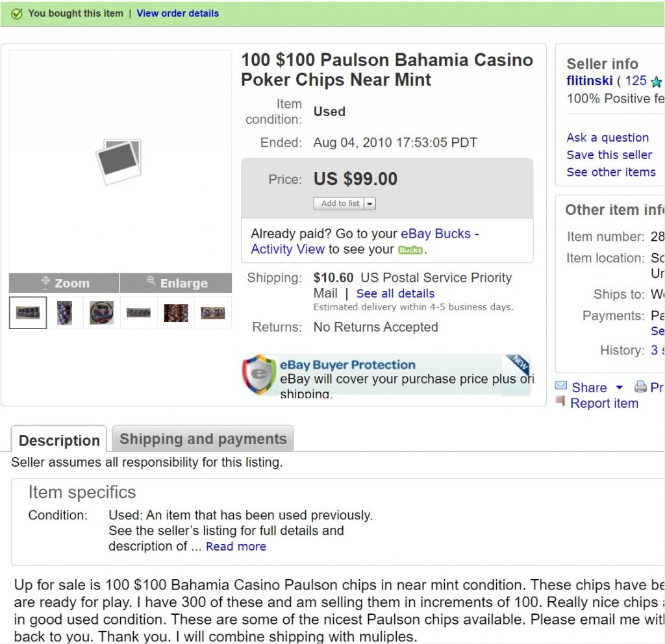
Task: Expand the Share dropdown arrow
Action: click(x=619, y=387)
